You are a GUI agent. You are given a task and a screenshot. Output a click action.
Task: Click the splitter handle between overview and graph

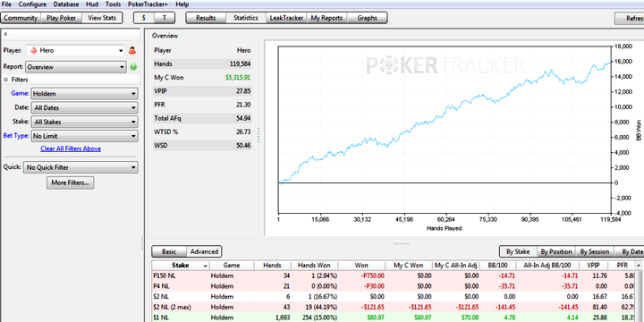coord(258,136)
